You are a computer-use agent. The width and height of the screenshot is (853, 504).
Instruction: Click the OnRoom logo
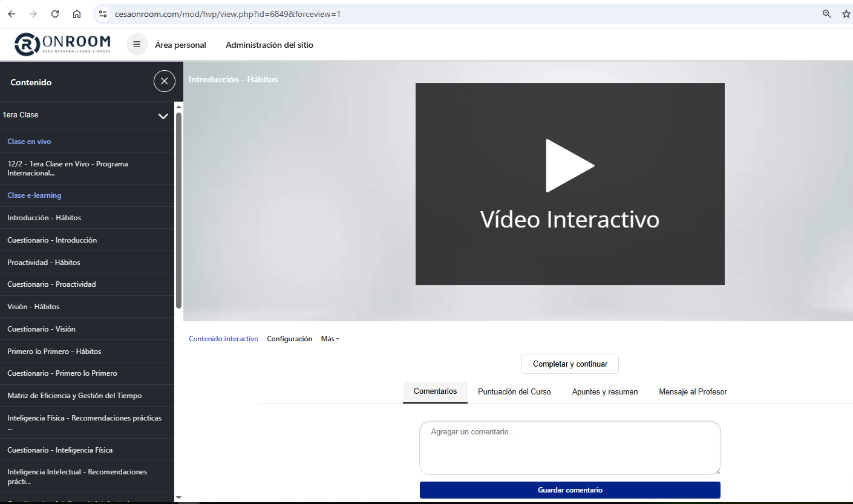tap(63, 44)
